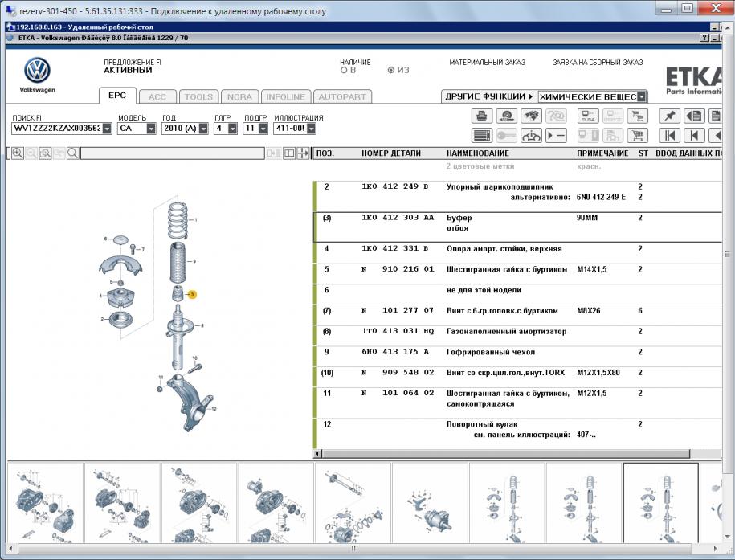Select the НАЛИЧИЕ 'В' radio button
Viewport: 735px width, 560px height.
coord(344,71)
